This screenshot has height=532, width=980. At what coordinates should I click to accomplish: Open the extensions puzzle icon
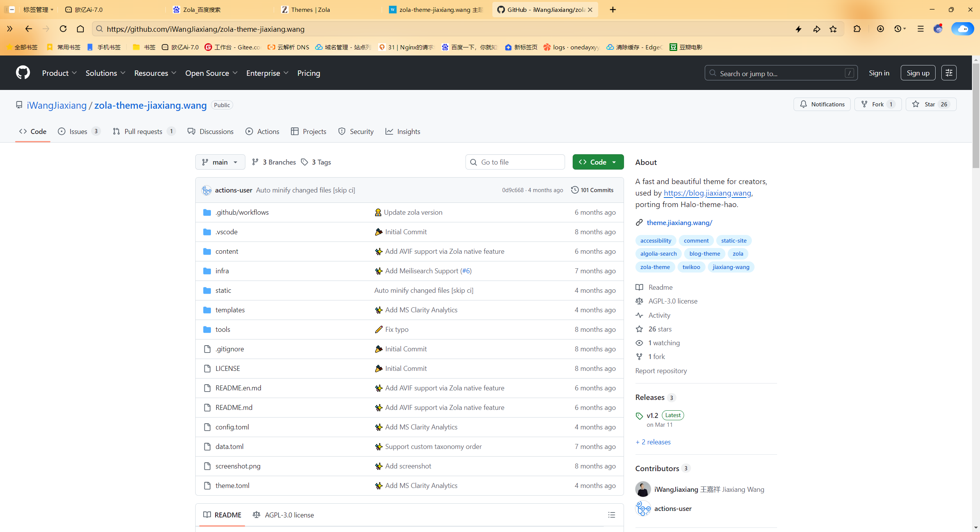click(857, 29)
